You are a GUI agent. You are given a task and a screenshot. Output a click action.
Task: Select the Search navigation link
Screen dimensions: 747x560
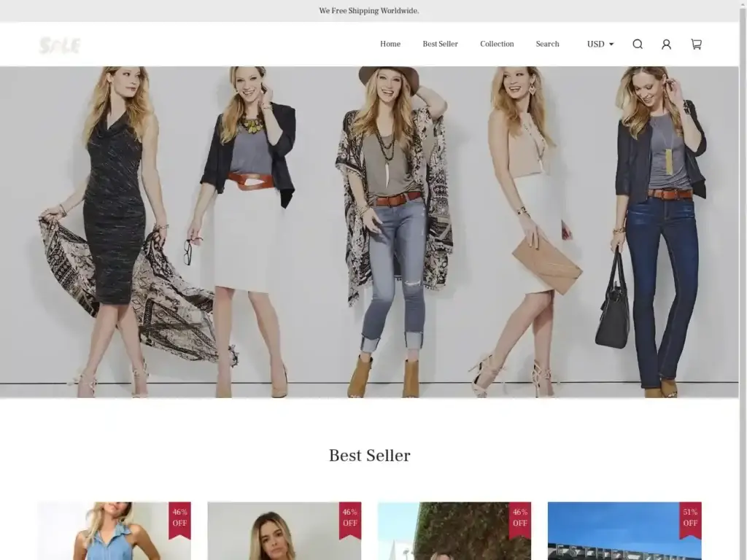tap(547, 44)
